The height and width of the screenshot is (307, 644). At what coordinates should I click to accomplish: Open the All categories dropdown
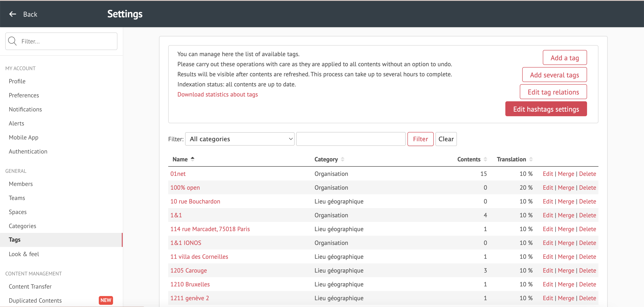(240, 139)
